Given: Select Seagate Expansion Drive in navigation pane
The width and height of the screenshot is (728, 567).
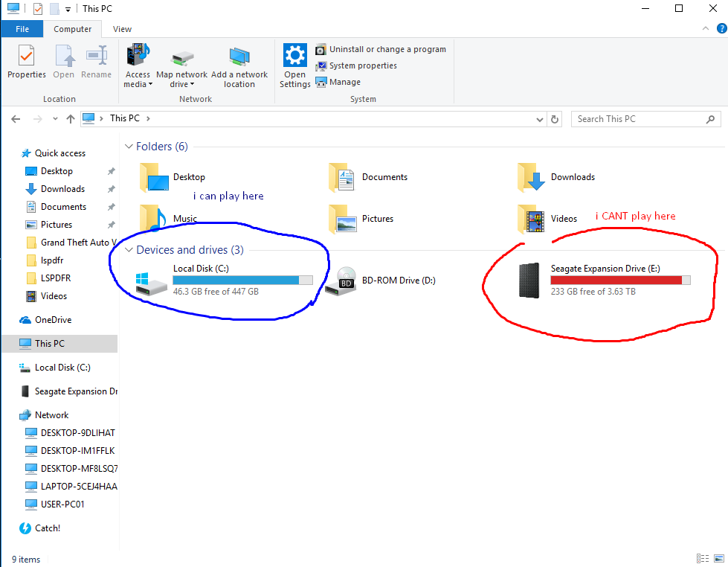Looking at the screenshot, I should click(70, 391).
